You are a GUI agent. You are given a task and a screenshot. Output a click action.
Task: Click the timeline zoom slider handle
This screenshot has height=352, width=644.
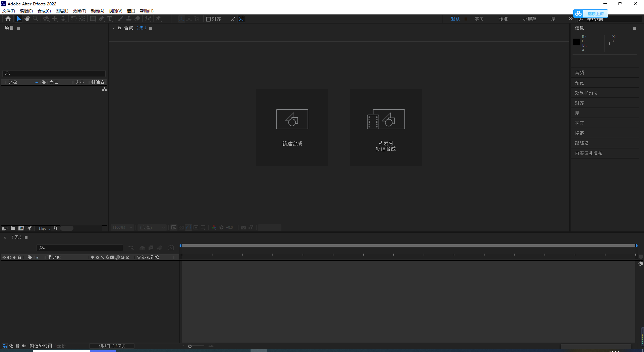click(190, 346)
